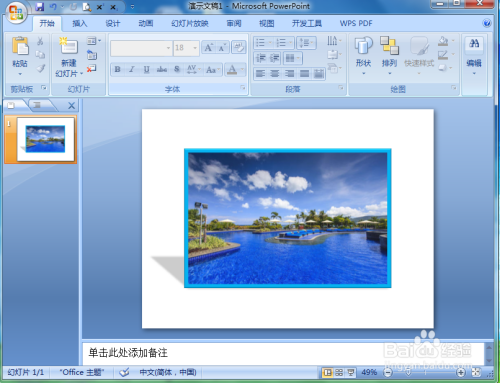Open the 形状 shapes gallery
This screenshot has width=500, height=383.
coord(363,55)
